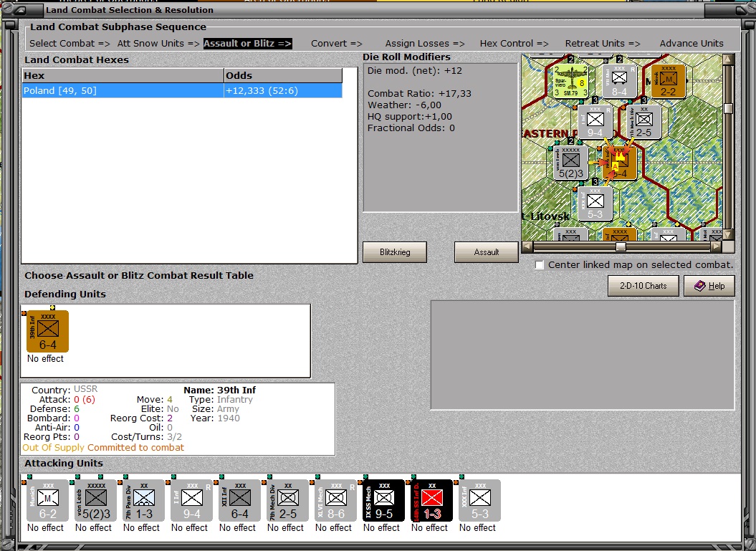This screenshot has height=551, width=756.
Task: Select the Munich 6-2 attacking unit
Action: coord(47,500)
